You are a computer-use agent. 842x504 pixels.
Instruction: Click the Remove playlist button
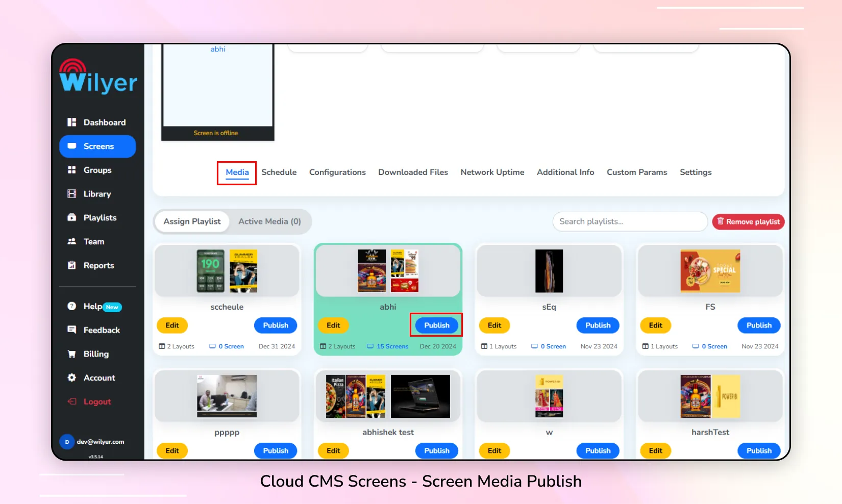(x=748, y=221)
